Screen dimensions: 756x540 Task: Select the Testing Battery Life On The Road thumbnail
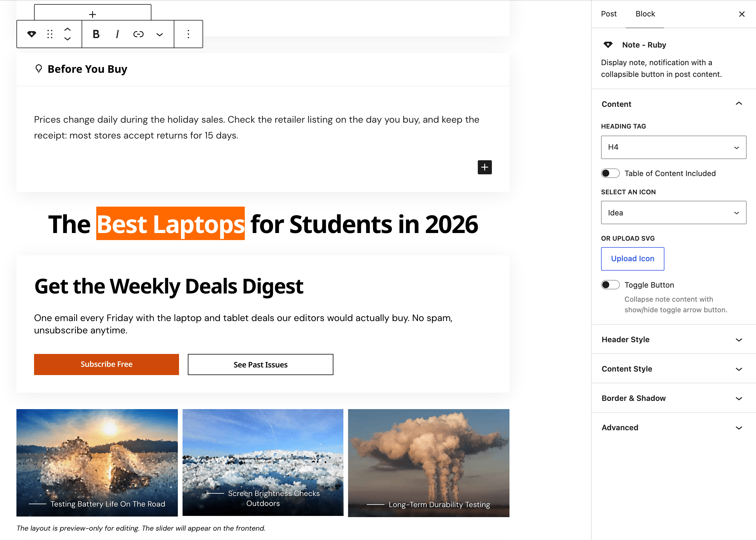point(97,463)
